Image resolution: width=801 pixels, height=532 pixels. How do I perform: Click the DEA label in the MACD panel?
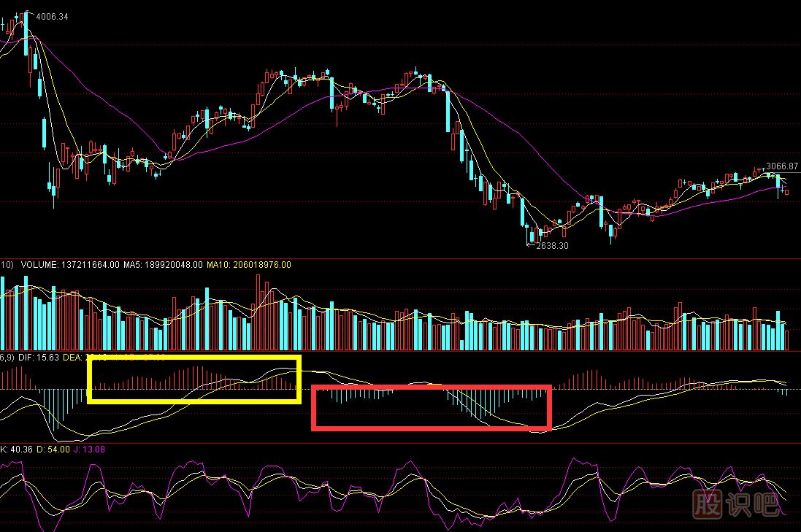73,357
